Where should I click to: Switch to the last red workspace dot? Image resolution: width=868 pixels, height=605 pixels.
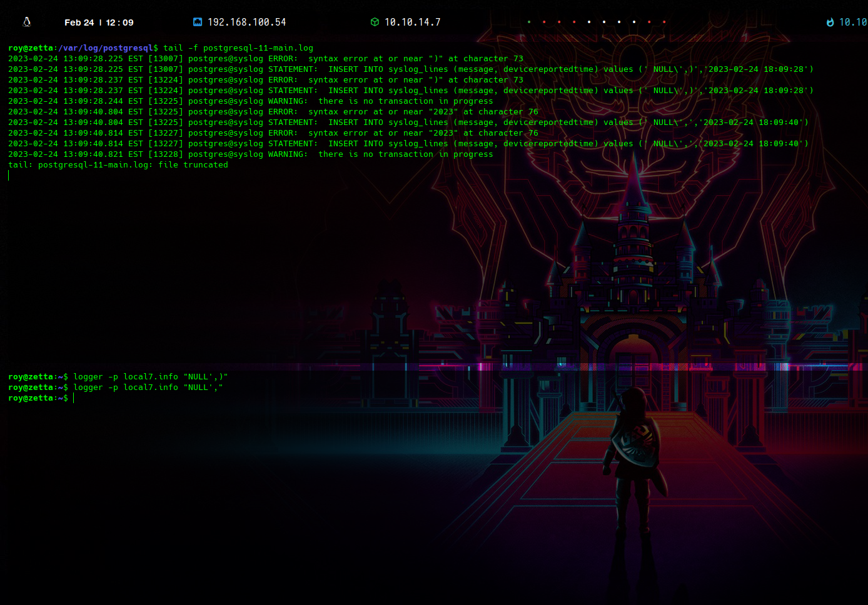click(x=664, y=22)
